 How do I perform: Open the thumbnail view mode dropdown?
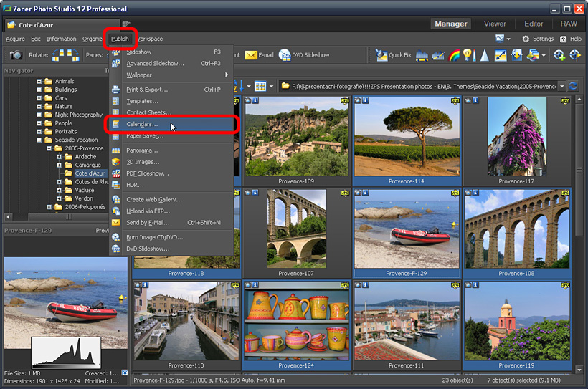[271, 87]
